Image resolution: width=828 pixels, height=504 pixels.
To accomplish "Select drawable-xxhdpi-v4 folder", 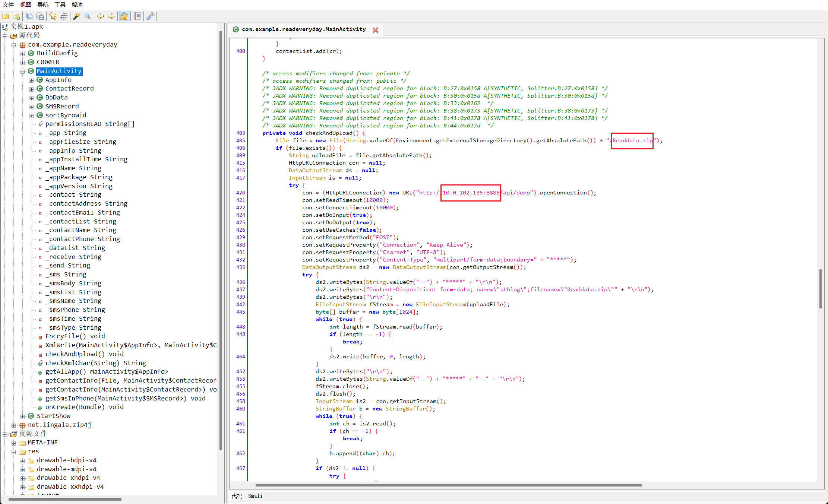I will click(70, 486).
